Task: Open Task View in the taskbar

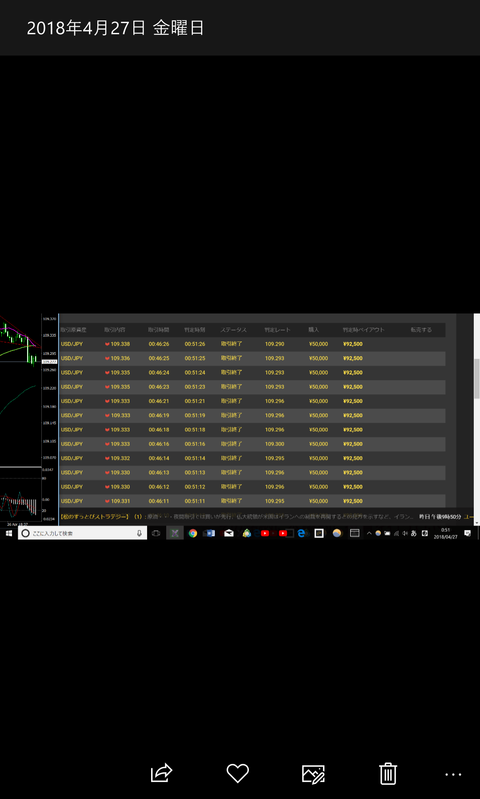Action: click(156, 533)
